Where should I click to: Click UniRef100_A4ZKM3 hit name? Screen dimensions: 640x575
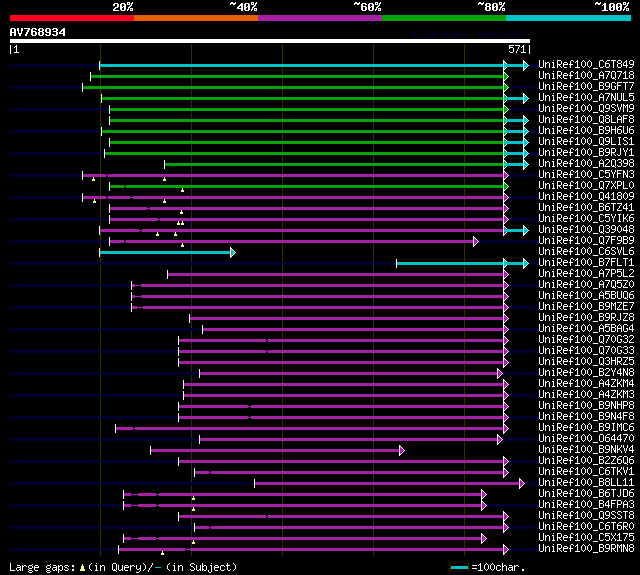coord(586,395)
